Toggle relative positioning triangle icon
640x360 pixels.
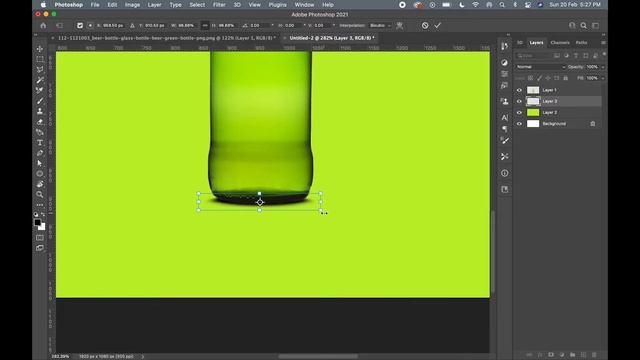pos(132,25)
